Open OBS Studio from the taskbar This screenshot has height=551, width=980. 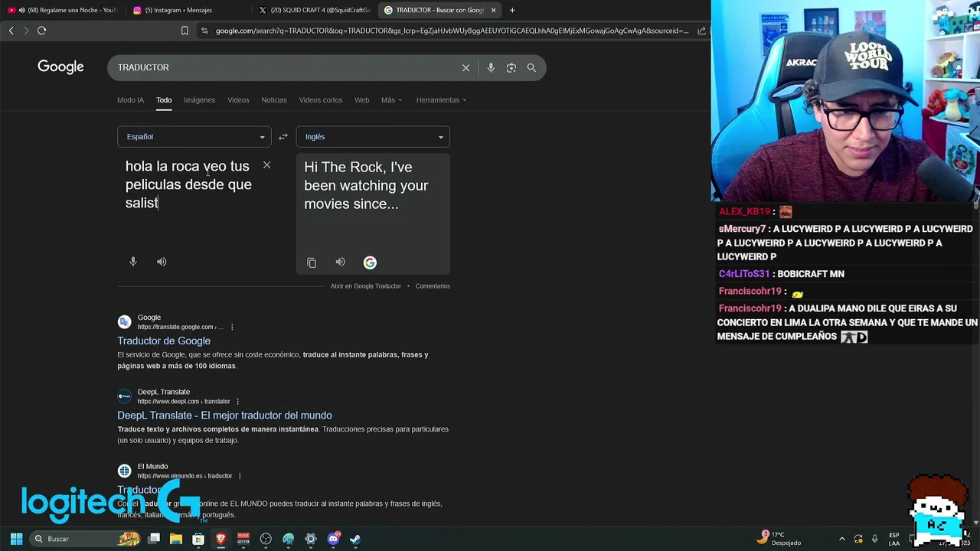[x=266, y=539]
